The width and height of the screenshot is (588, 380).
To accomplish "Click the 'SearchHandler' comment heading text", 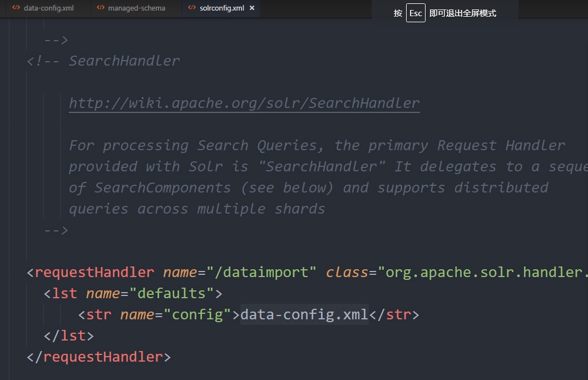I will (x=124, y=61).
